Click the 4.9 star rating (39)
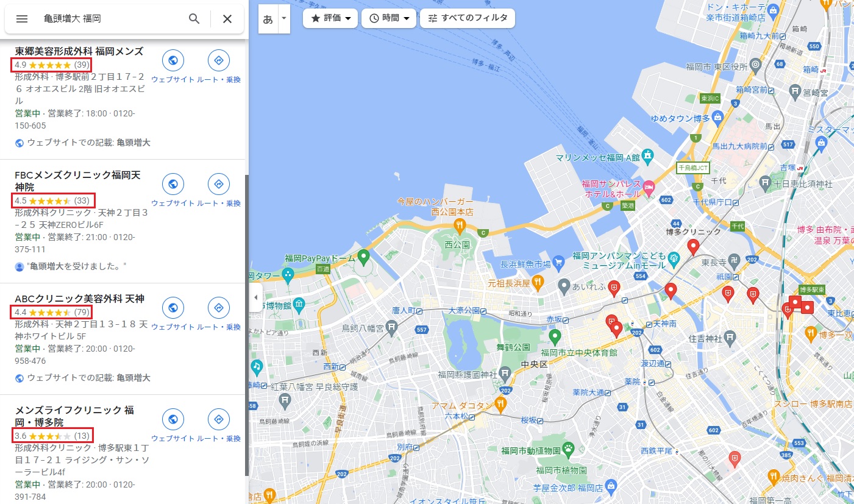 click(x=52, y=65)
